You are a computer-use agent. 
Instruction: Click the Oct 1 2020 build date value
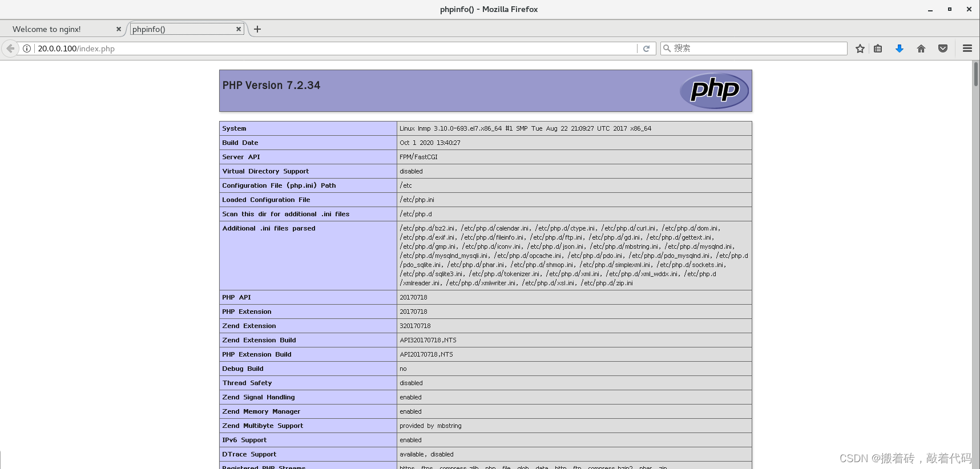(x=430, y=143)
